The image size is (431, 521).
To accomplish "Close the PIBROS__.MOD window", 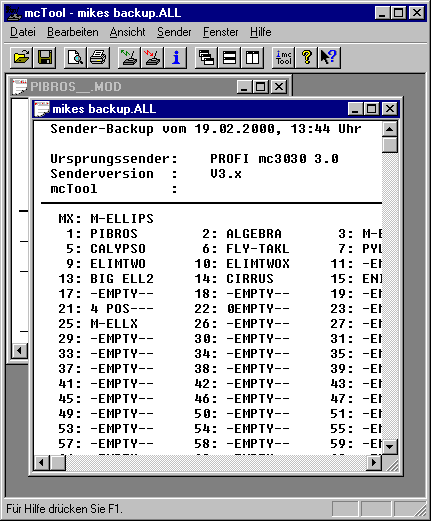I will point(278,87).
